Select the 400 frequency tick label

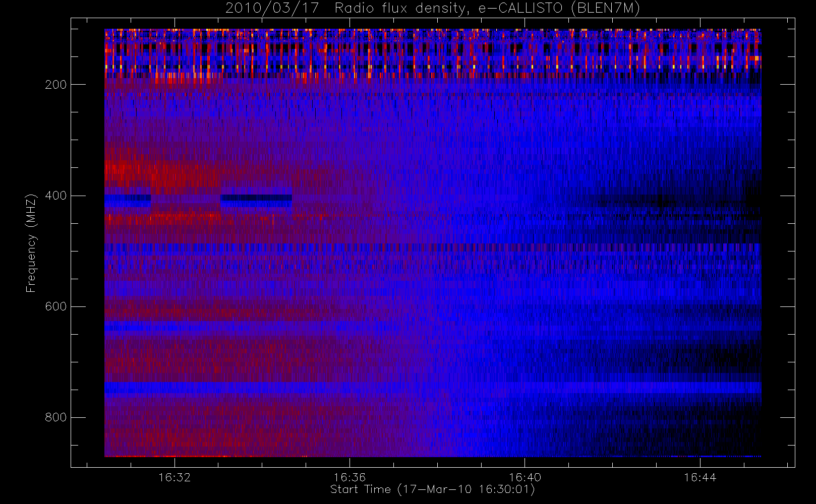[55, 196]
